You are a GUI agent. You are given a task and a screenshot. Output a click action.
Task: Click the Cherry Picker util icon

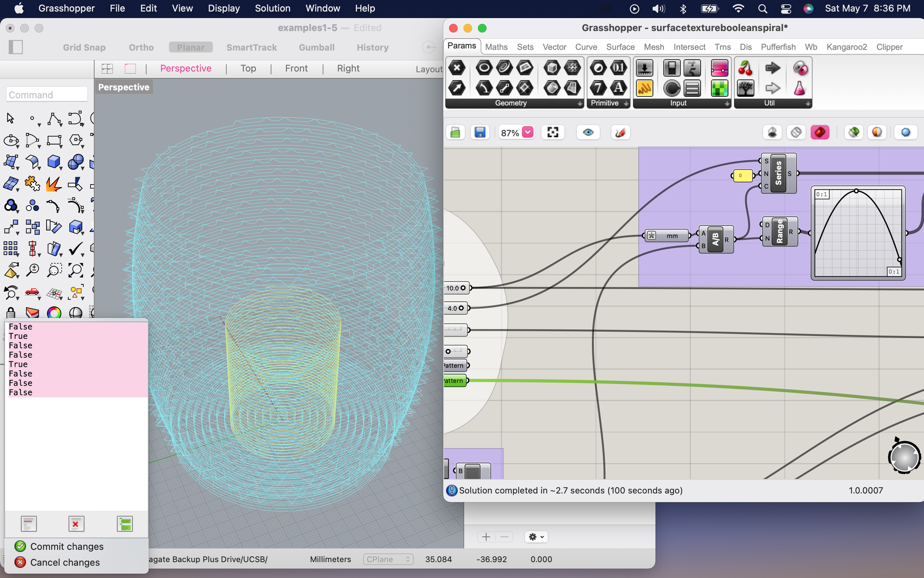745,68
